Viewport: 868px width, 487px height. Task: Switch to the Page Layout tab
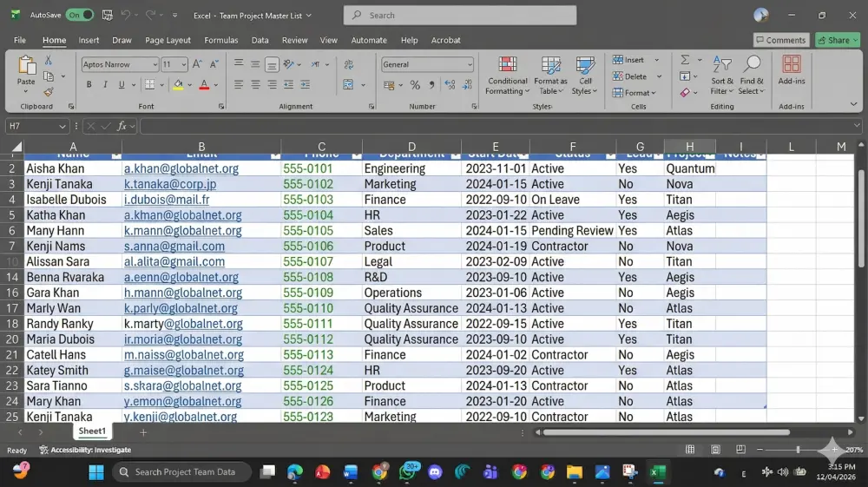pyautogui.click(x=168, y=40)
